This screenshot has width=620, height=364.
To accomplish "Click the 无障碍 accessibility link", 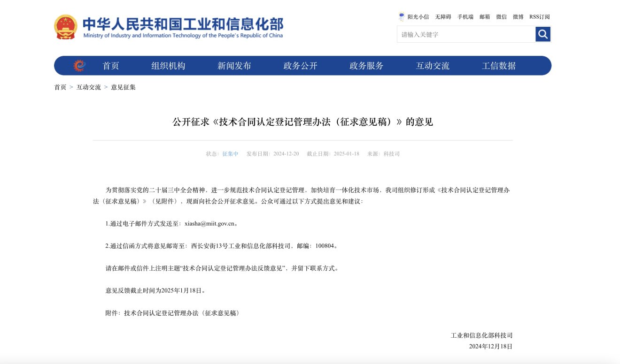I will [443, 17].
